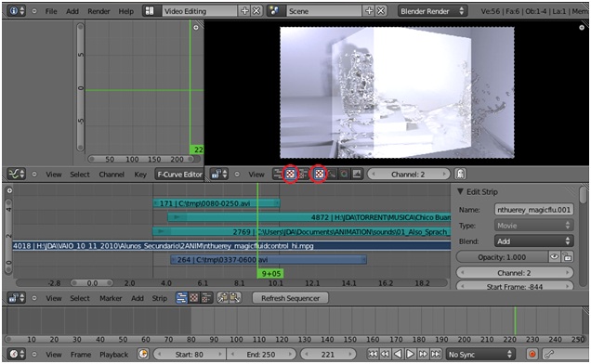Click the Start Frame: -844 field
The width and height of the screenshot is (591, 364).
coord(515,286)
